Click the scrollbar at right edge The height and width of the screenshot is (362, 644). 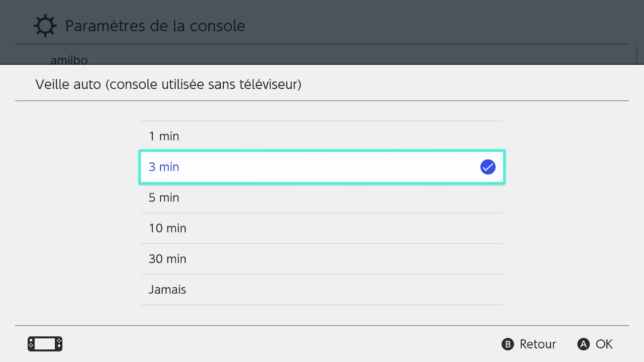[x=636, y=55]
